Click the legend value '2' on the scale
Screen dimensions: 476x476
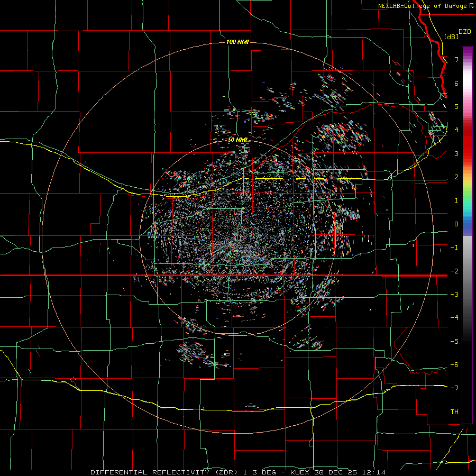pos(456,177)
